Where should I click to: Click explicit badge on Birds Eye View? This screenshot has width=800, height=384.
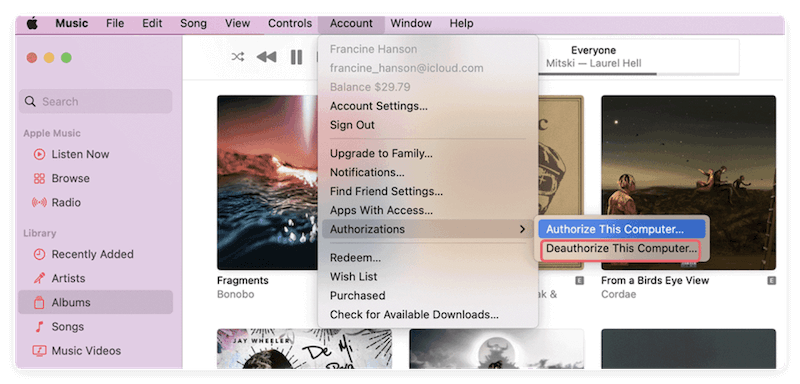(x=771, y=280)
